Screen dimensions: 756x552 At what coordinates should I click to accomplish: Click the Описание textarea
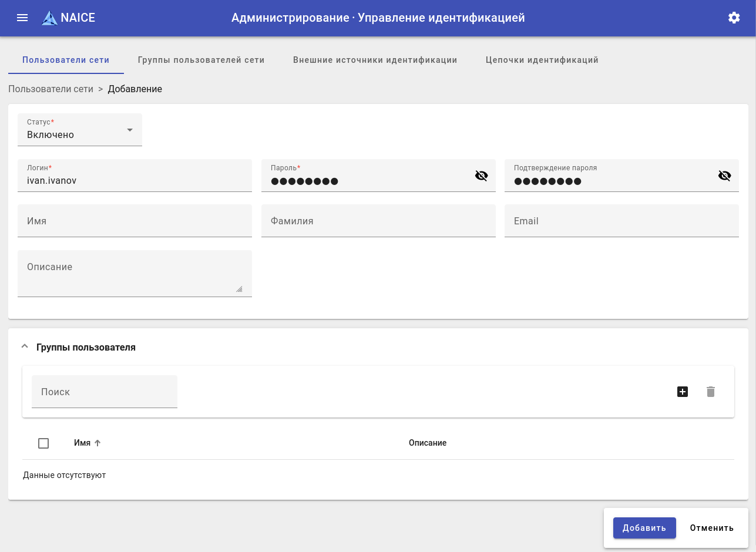[135, 274]
